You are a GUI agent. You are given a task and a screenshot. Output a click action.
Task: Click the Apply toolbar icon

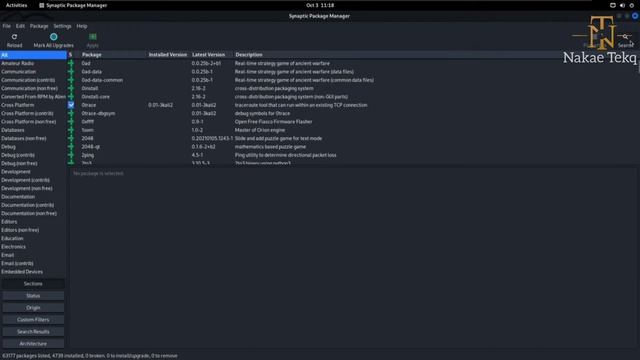[x=93, y=37]
